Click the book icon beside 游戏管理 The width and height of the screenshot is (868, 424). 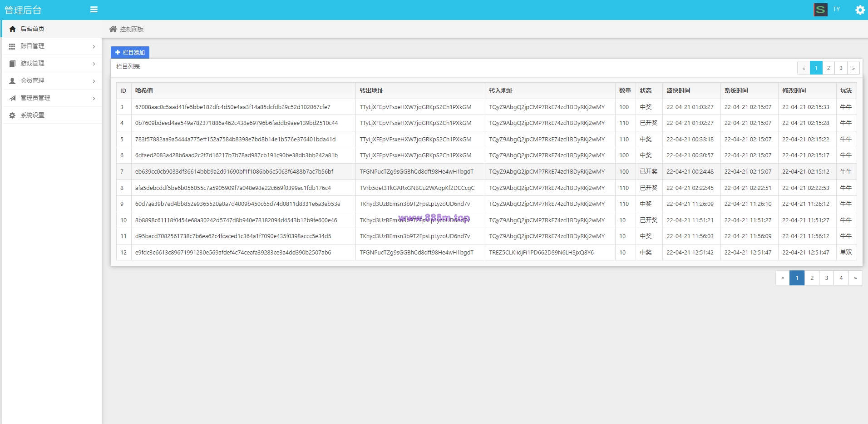[12, 64]
